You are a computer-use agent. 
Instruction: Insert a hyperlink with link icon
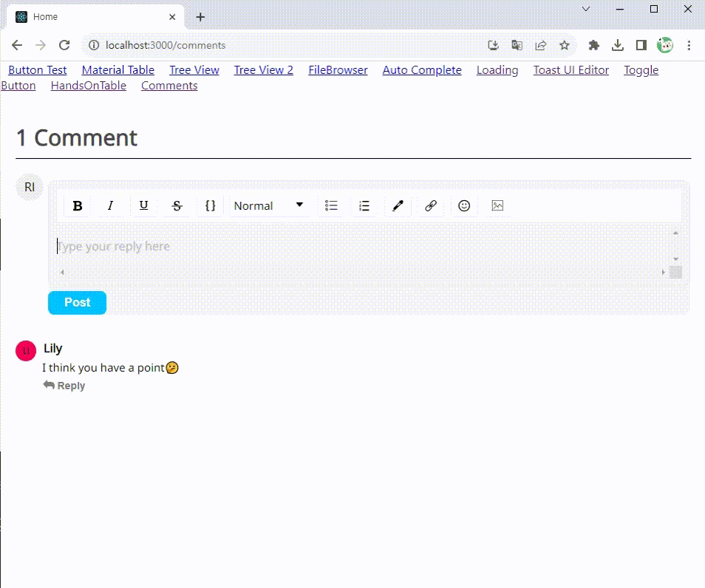point(431,206)
